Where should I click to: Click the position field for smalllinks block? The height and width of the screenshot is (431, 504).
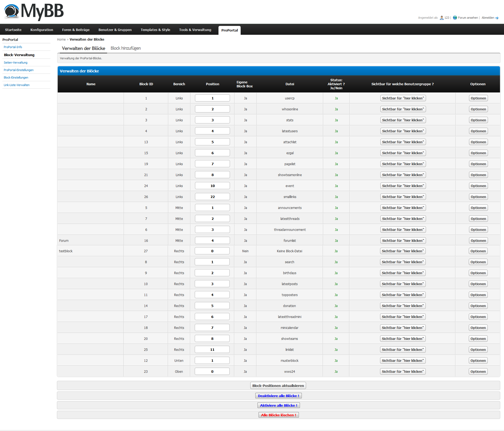212,197
